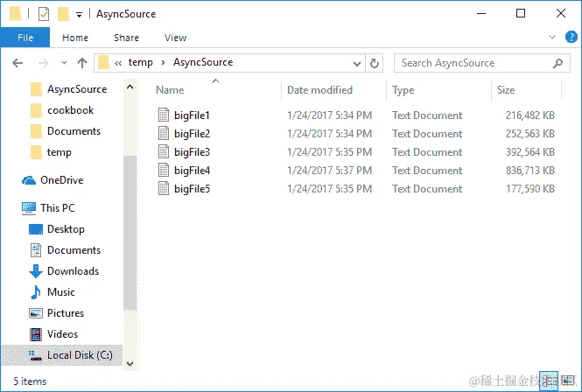Click the navigation pane scrollbar thumb
582x392 pixels.
coord(130,233)
